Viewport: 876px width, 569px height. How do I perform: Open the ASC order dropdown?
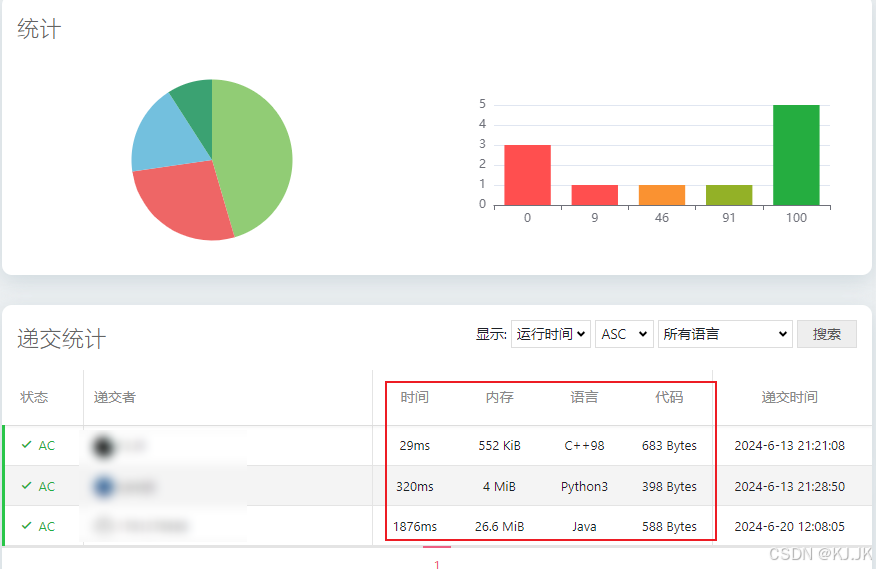[624, 334]
